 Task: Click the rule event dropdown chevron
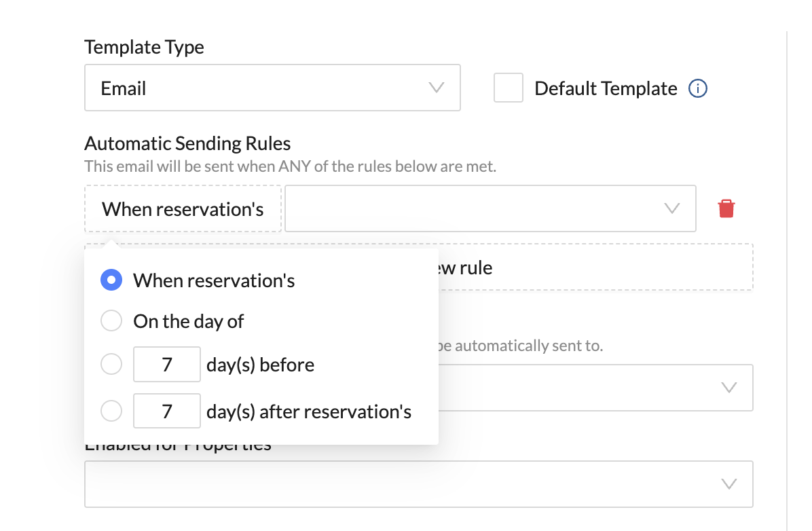pos(671,208)
